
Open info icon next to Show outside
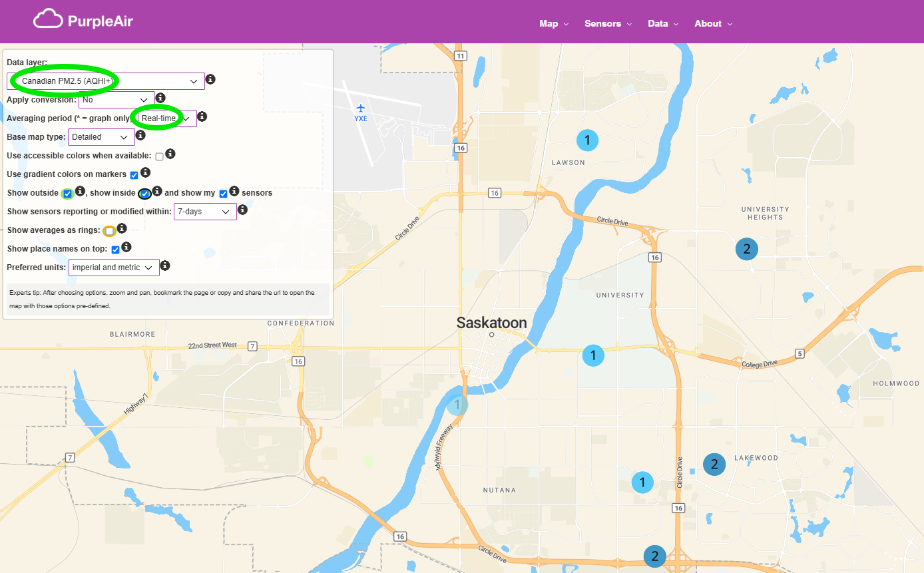click(80, 191)
